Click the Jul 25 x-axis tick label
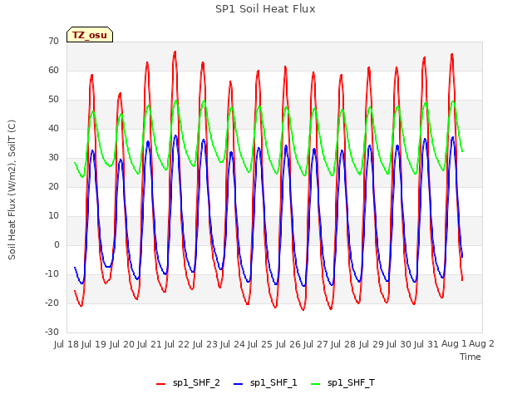The height and width of the screenshot is (399, 532). 260,344
